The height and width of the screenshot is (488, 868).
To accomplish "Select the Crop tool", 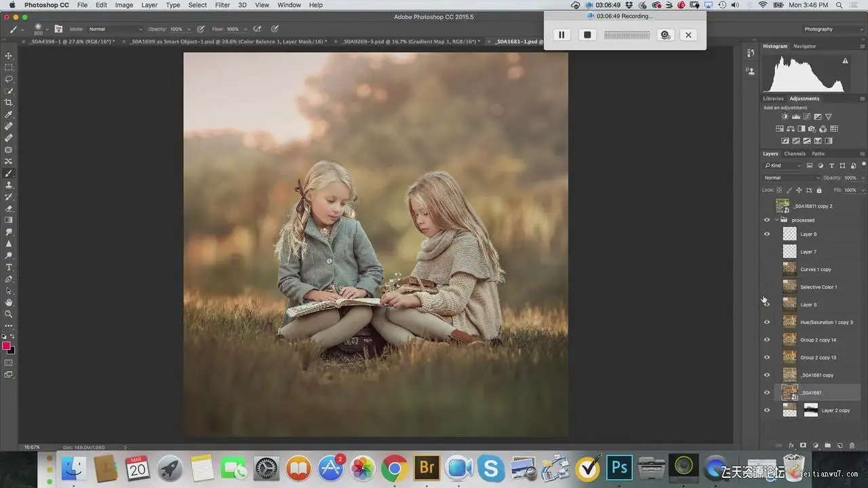I will 9,102.
